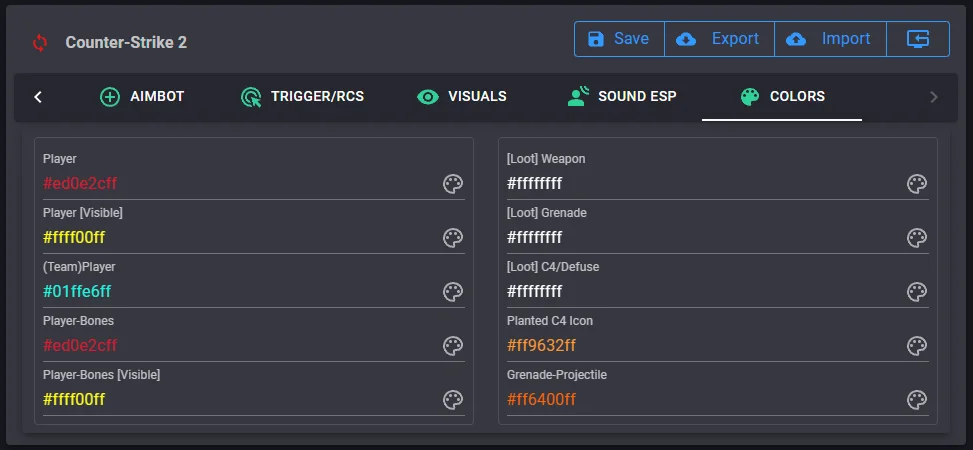Select the SOUND ESP tab
The width and height of the screenshot is (973, 450).
pos(621,97)
